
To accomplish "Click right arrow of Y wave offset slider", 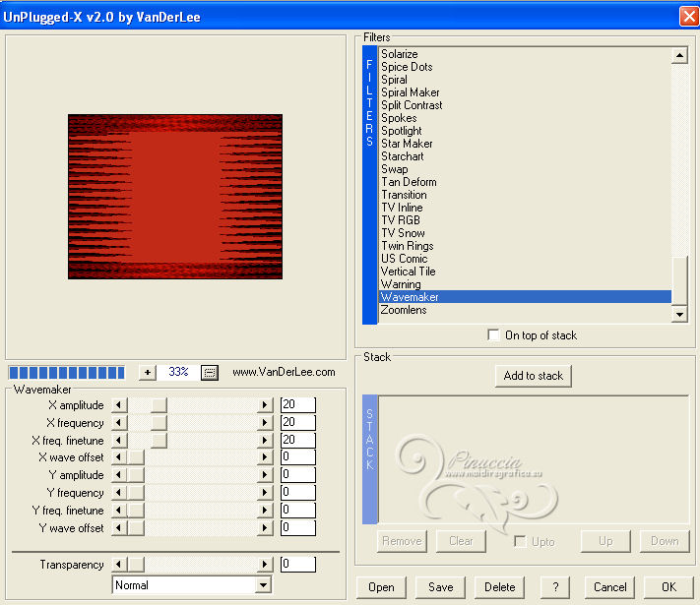I will [265, 528].
